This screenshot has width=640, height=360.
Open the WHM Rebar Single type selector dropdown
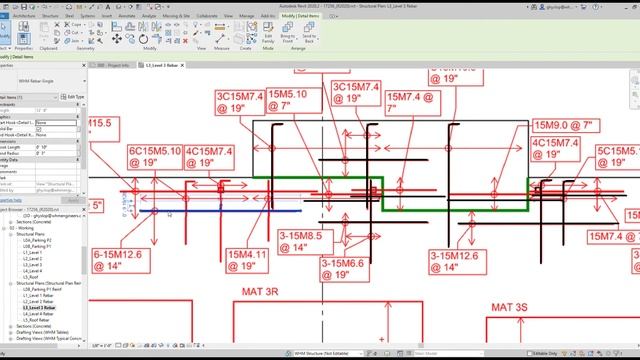coord(84,81)
